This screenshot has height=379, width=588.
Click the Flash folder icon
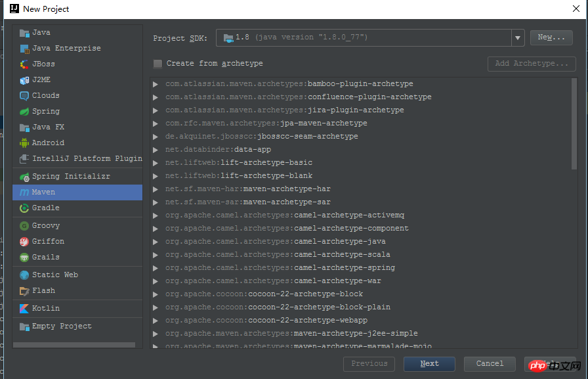[x=24, y=291]
